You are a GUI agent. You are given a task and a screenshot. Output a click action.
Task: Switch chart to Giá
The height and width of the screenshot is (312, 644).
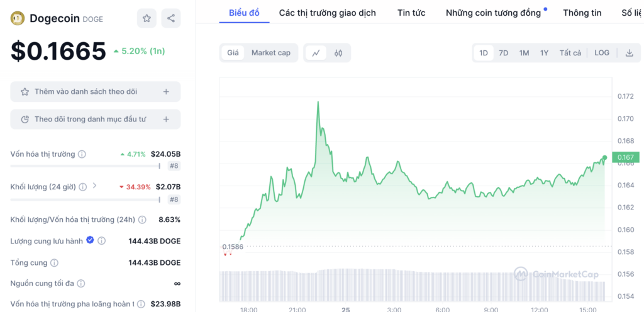233,53
